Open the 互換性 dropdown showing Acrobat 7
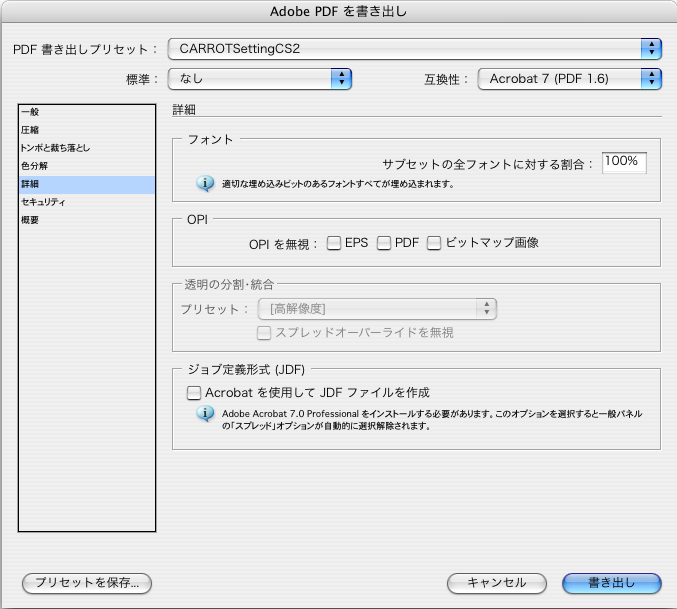 (569, 79)
